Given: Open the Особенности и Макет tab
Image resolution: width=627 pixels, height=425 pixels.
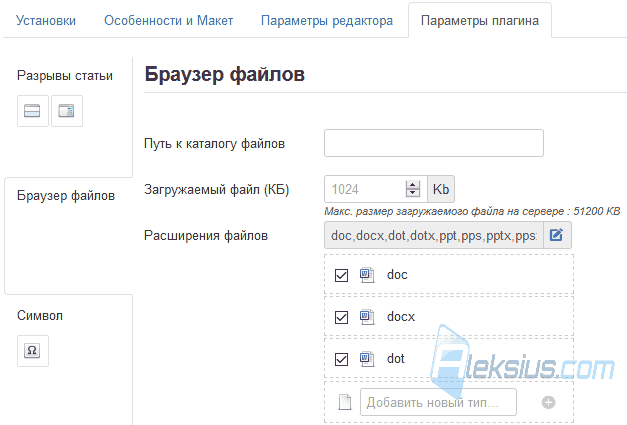Looking at the screenshot, I should point(168,20).
